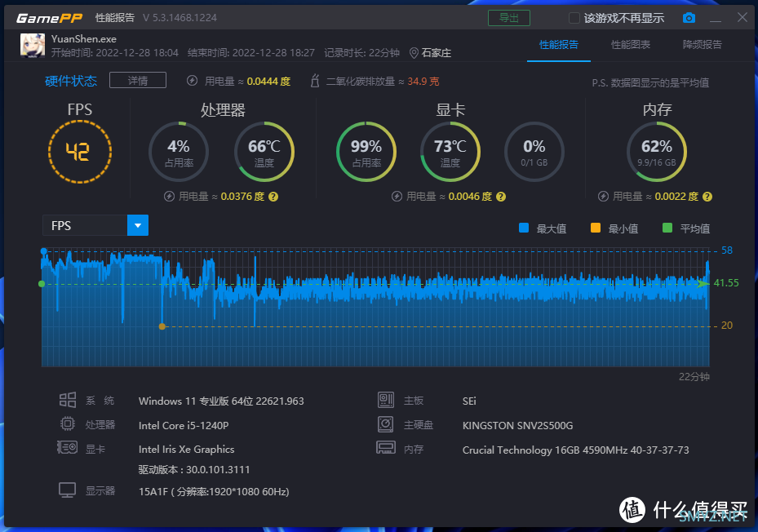758x532 pixels.
Task: Click the Windows system icon beside 系统
Action: click(68, 400)
